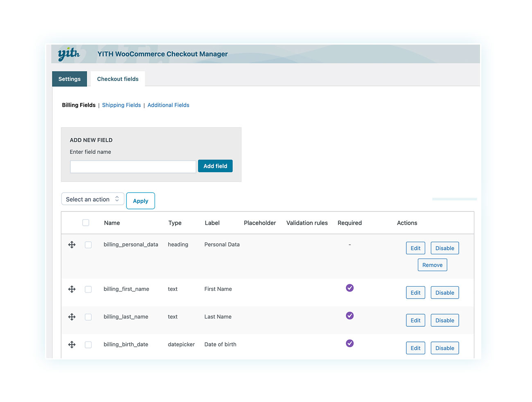Image resolution: width=532 pixels, height=402 pixels.
Task: Check the billing_personal_data row checkbox
Action: click(88, 245)
